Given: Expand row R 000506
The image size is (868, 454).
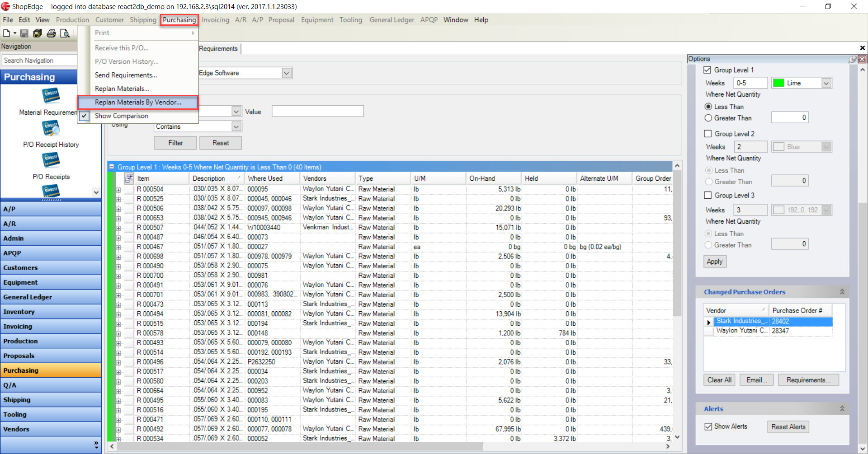Looking at the screenshot, I should [x=118, y=209].
